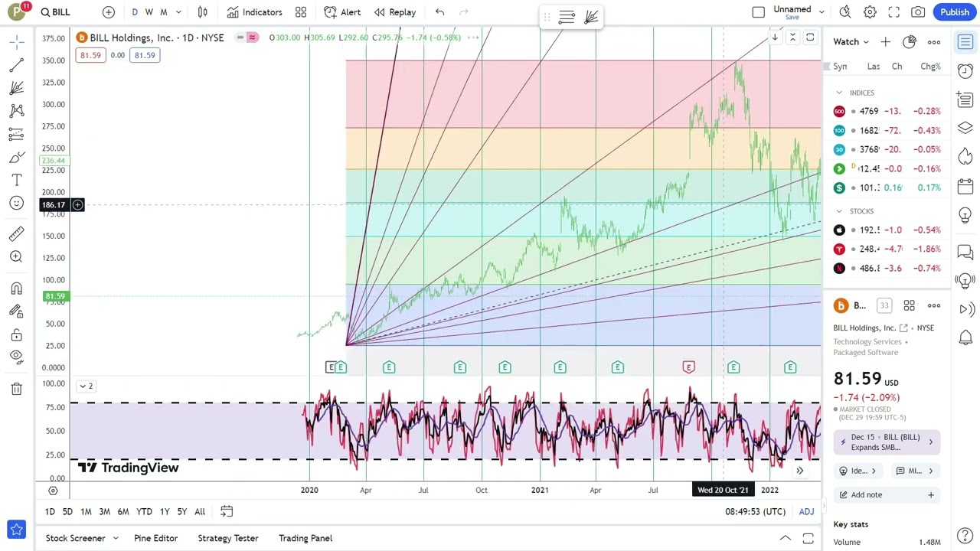Open the candlestick chart style menu
Screen dimensions: 980x551
coord(202,12)
